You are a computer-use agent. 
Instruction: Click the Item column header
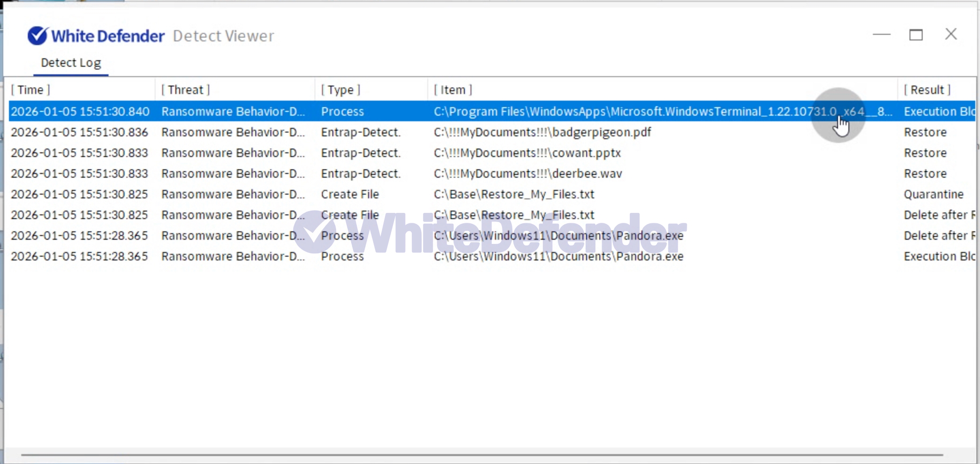click(453, 90)
